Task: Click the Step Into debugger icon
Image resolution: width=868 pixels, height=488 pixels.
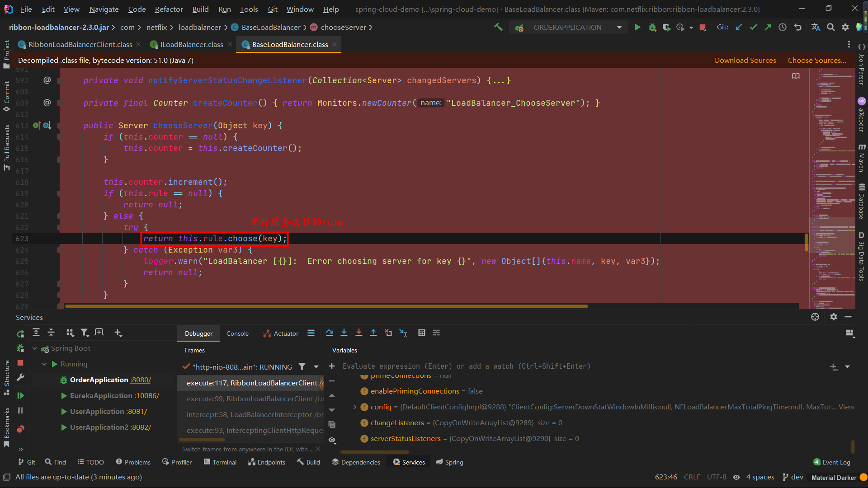Action: coord(344,333)
